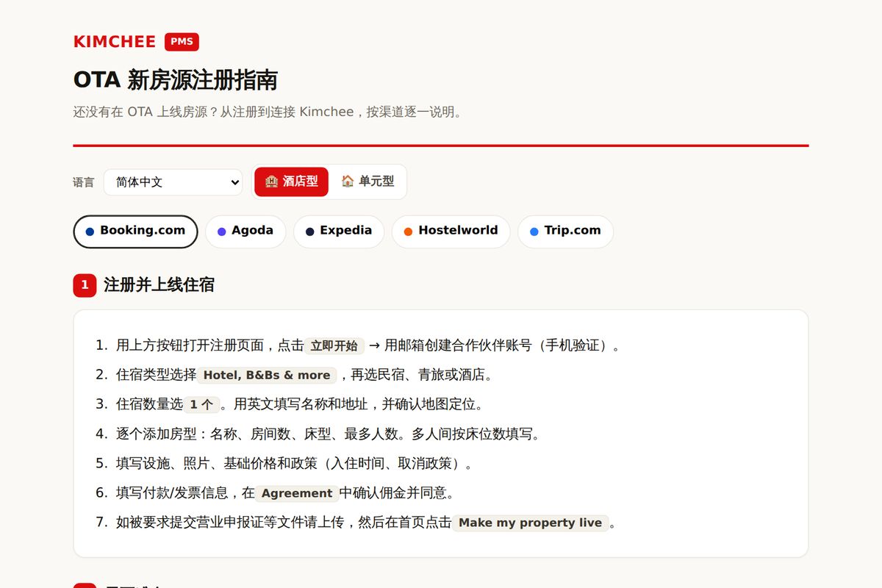882x588 pixels.
Task: Open the Expedia channel tab
Action: coord(339,232)
